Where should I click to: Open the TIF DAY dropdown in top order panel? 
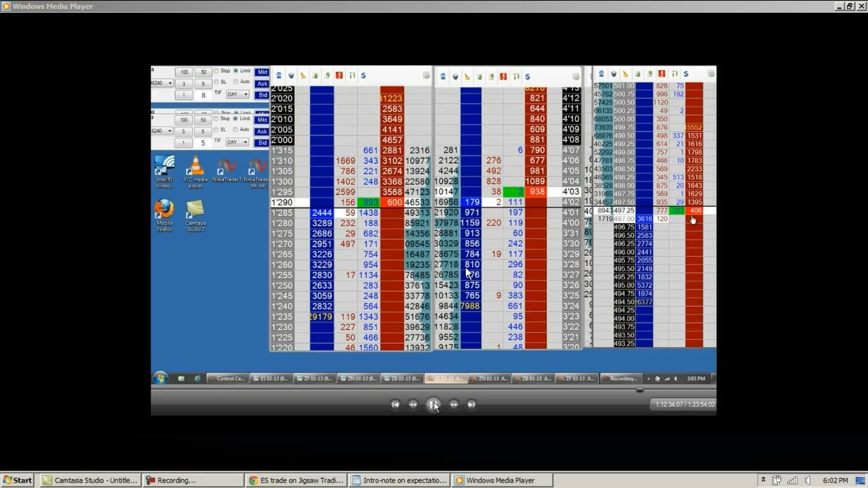(x=237, y=94)
